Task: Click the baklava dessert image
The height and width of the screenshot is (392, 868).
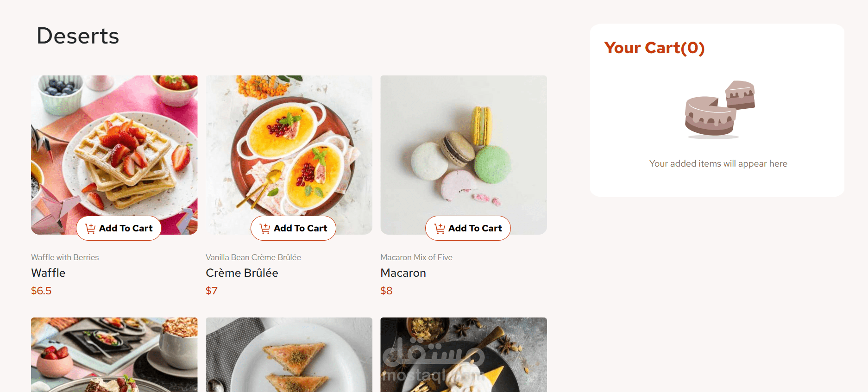Action: [289, 355]
